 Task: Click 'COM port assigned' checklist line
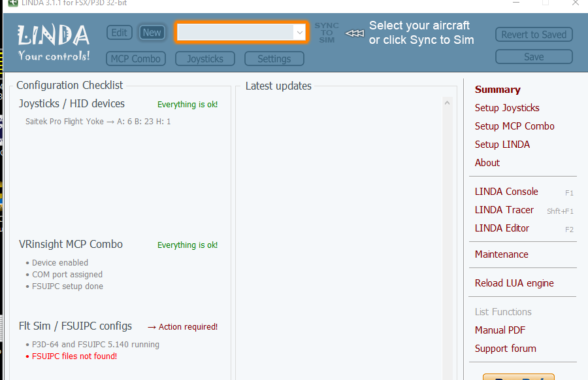coord(67,275)
